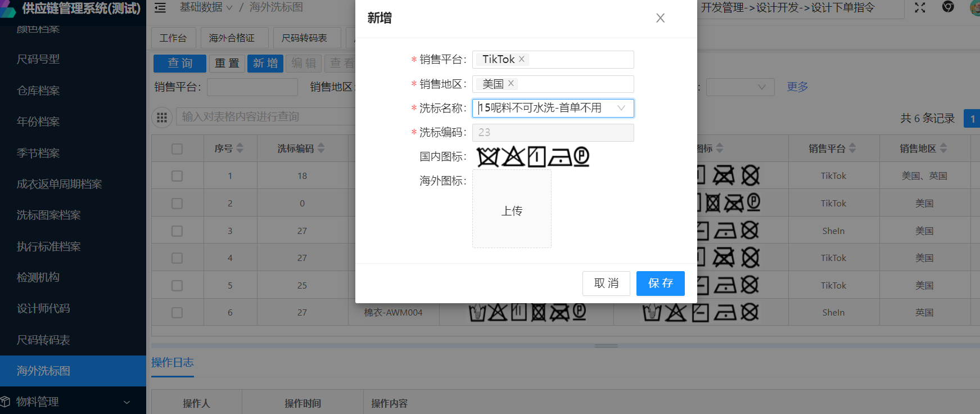
Task: Close the 新增 dialog with X icon
Action: [x=660, y=18]
